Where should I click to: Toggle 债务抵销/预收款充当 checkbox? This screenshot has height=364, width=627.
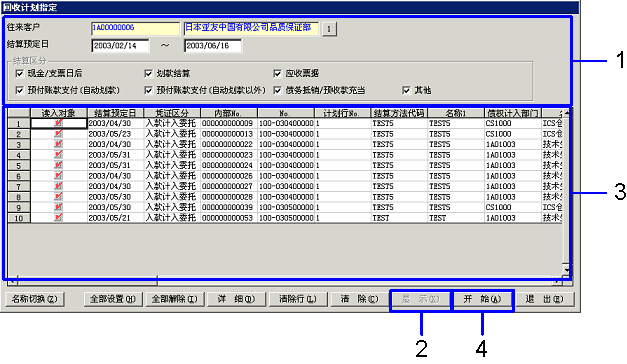278,91
